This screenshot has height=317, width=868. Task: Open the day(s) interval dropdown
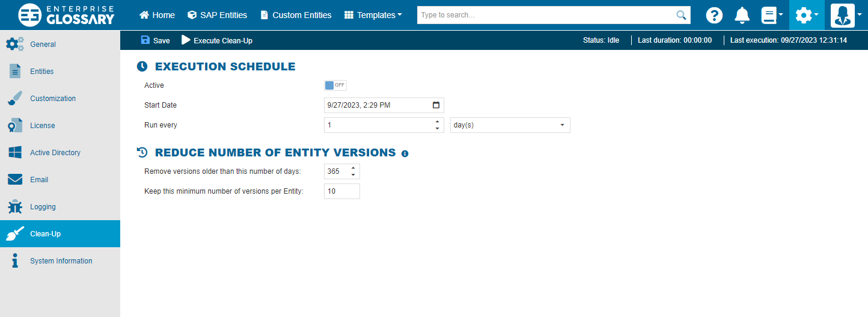(x=510, y=125)
